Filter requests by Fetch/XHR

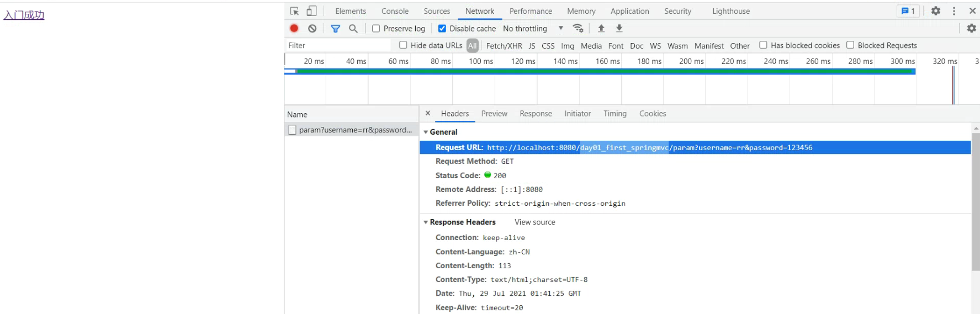[504, 46]
